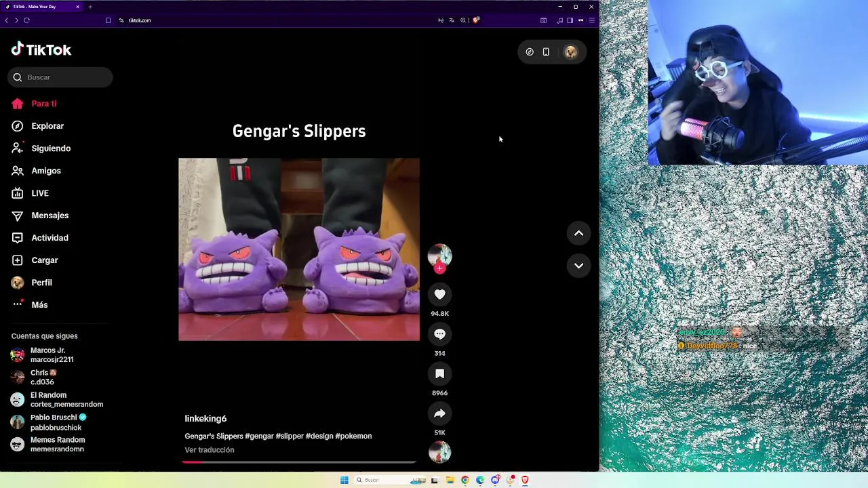Open the comments with 314 count
The height and width of the screenshot is (488, 868).
click(x=439, y=334)
